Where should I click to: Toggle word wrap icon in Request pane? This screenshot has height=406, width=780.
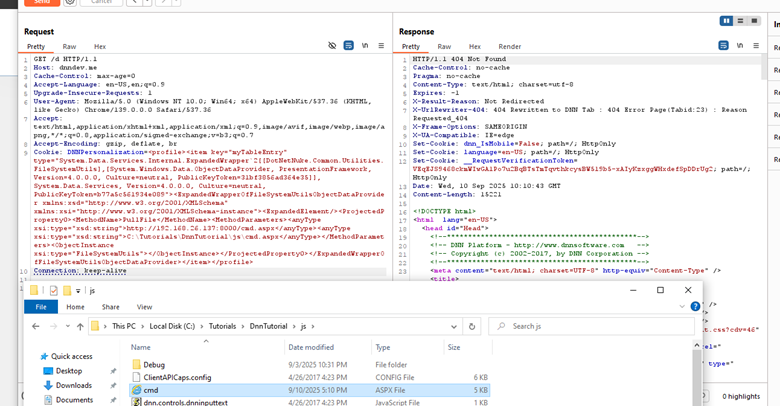pos(349,46)
